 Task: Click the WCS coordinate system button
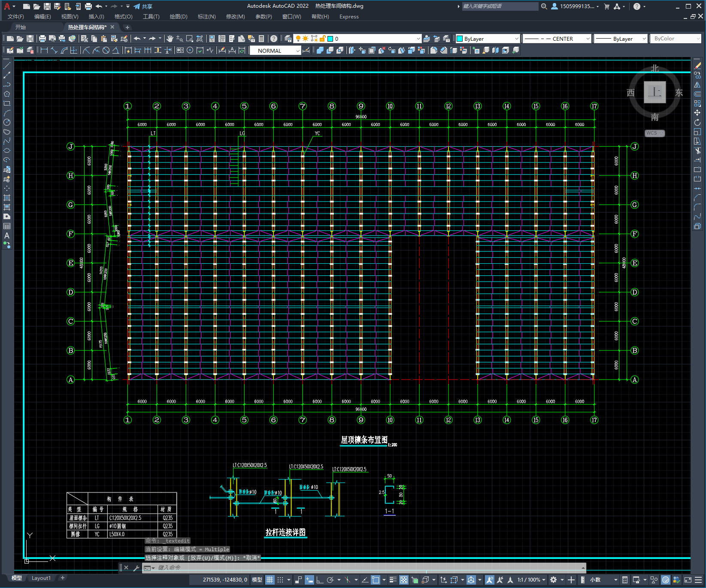[654, 133]
